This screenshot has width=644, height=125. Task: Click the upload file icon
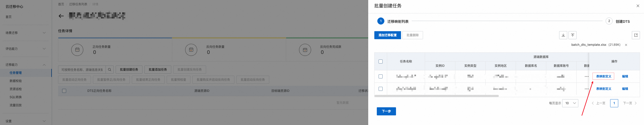(x=572, y=35)
